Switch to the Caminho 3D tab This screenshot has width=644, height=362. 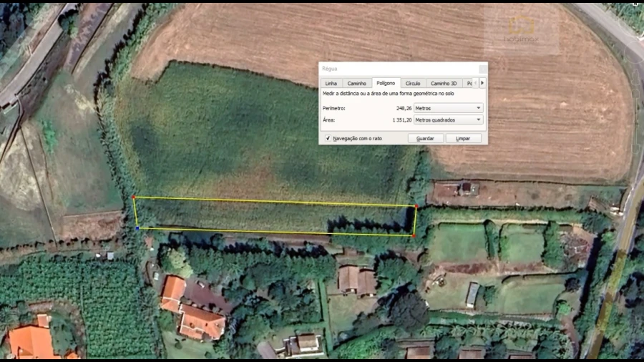coord(444,84)
